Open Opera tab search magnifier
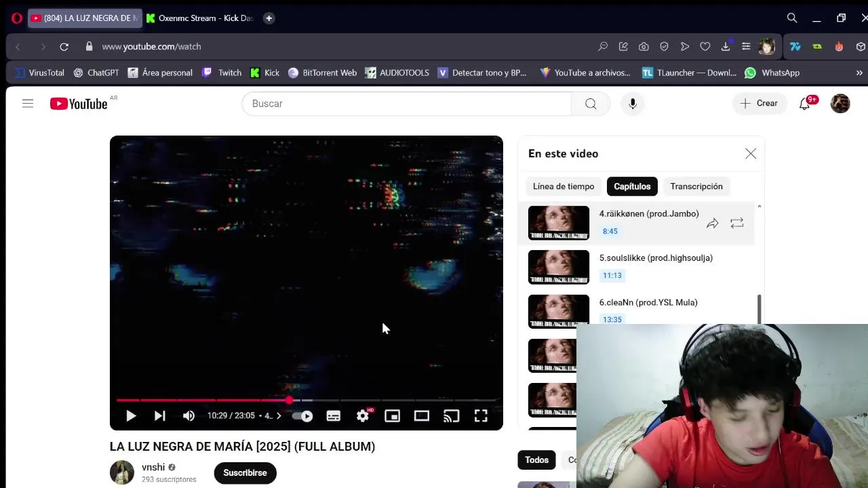The height and width of the screenshot is (488, 868). point(792,18)
